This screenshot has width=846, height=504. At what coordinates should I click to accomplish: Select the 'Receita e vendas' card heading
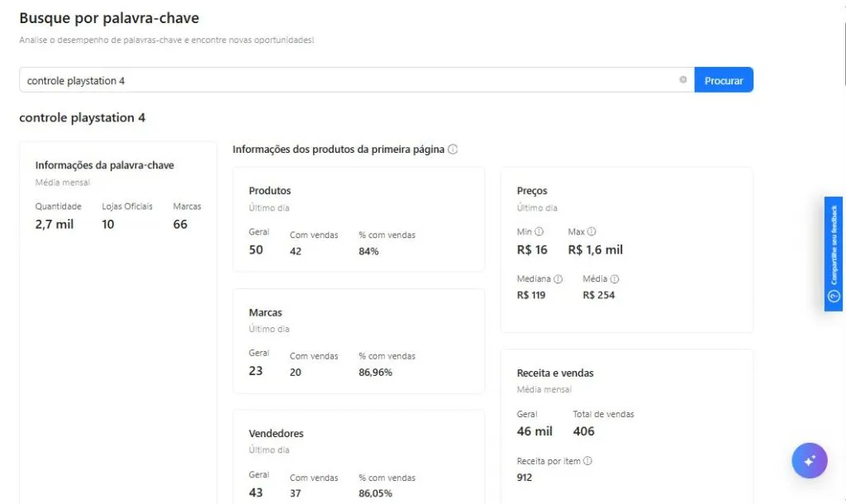click(555, 373)
